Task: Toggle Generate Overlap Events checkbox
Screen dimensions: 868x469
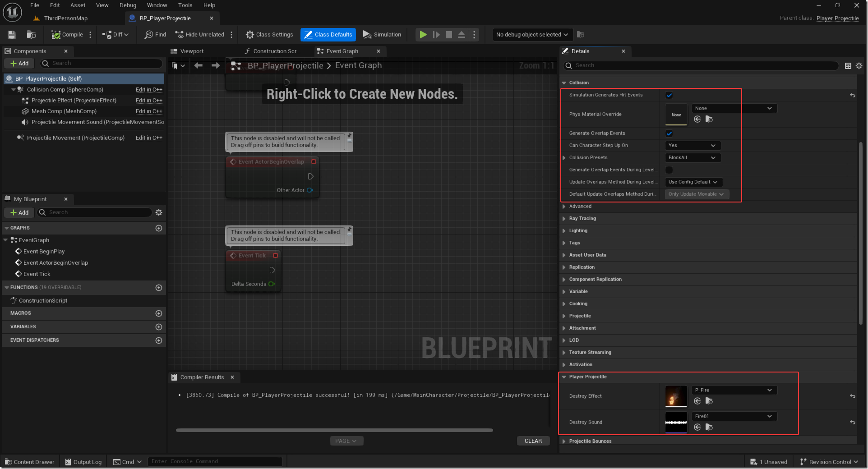Action: coord(669,133)
